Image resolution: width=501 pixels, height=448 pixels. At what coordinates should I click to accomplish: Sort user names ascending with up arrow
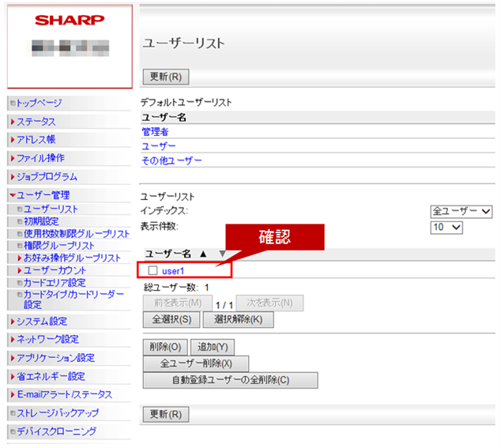click(x=203, y=254)
